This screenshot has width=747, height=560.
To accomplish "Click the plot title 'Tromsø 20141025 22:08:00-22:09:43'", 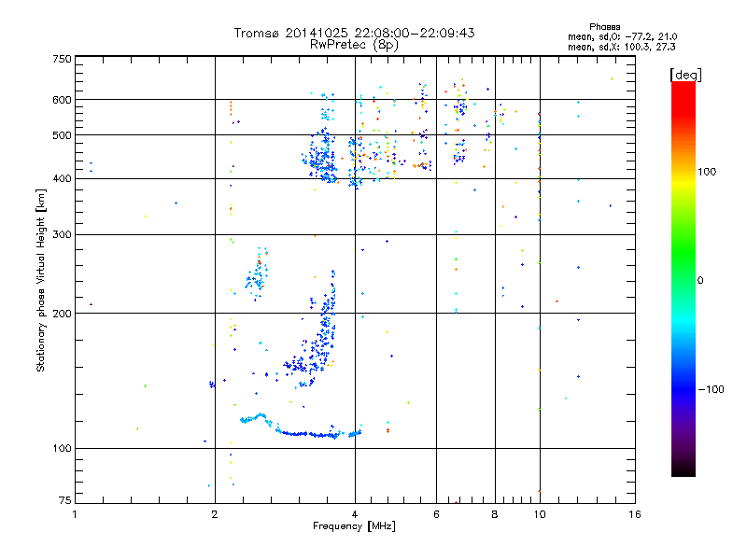I will coord(354,33).
